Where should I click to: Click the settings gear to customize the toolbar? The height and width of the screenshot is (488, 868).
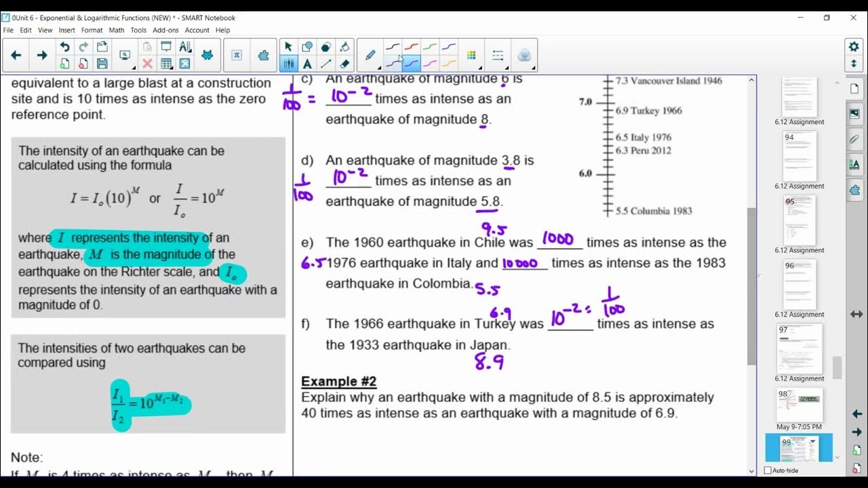[x=854, y=46]
